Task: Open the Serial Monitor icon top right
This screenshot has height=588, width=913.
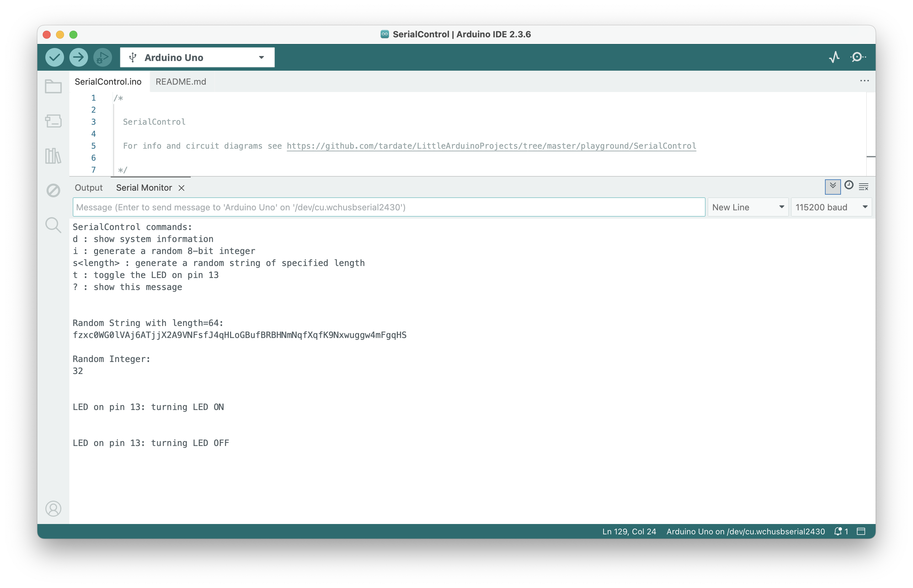Action: coord(858,57)
